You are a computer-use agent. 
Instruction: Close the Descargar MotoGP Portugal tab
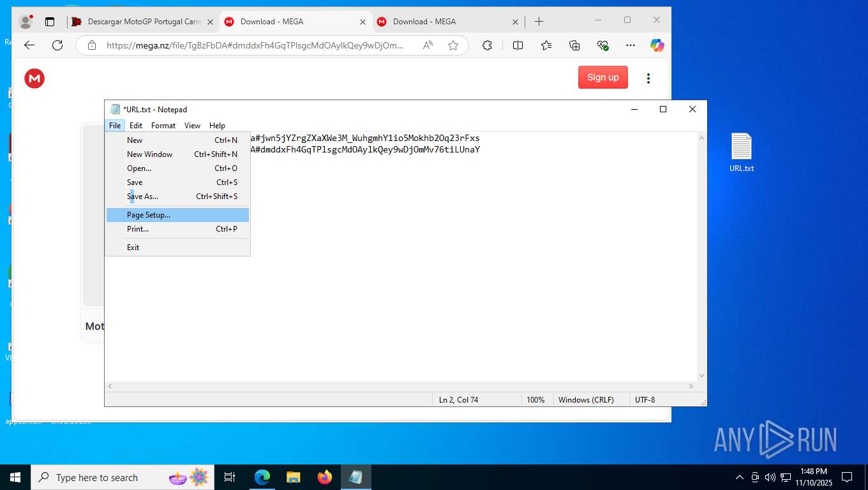click(210, 22)
